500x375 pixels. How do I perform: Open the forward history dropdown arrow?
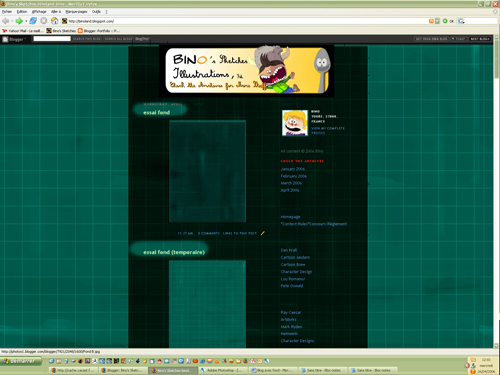[x=26, y=21]
